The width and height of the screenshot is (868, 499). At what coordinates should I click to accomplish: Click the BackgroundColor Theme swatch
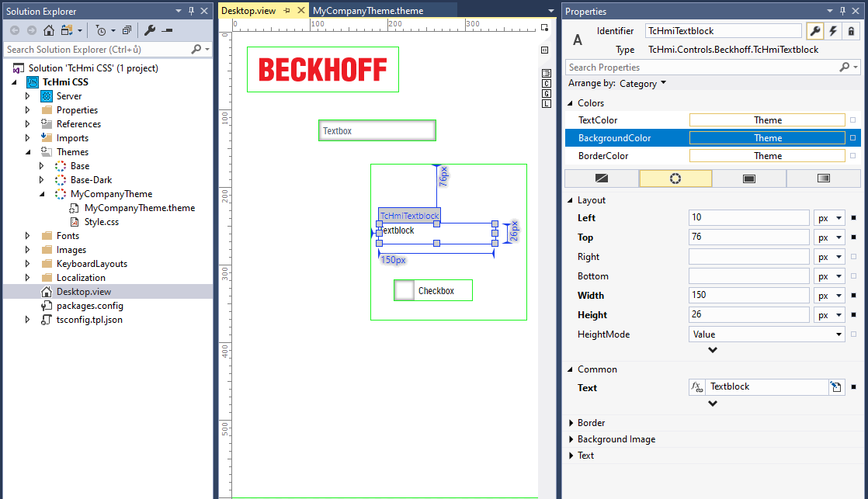(x=767, y=138)
